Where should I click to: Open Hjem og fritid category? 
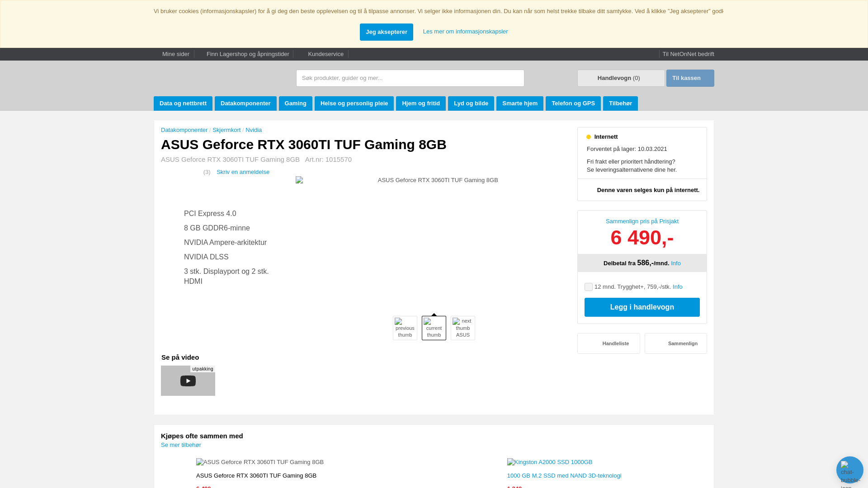(x=420, y=103)
